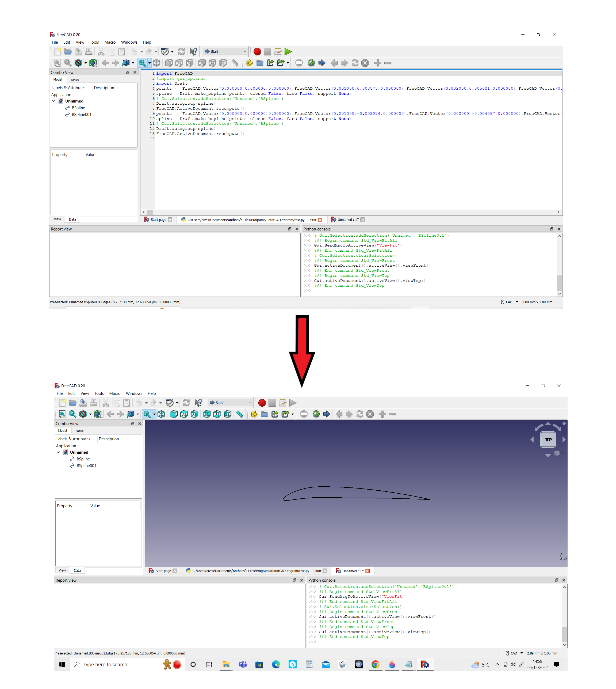The height and width of the screenshot is (689, 616).
Task: Click Measure distance ruler icon in upper window
Action: 235,63
